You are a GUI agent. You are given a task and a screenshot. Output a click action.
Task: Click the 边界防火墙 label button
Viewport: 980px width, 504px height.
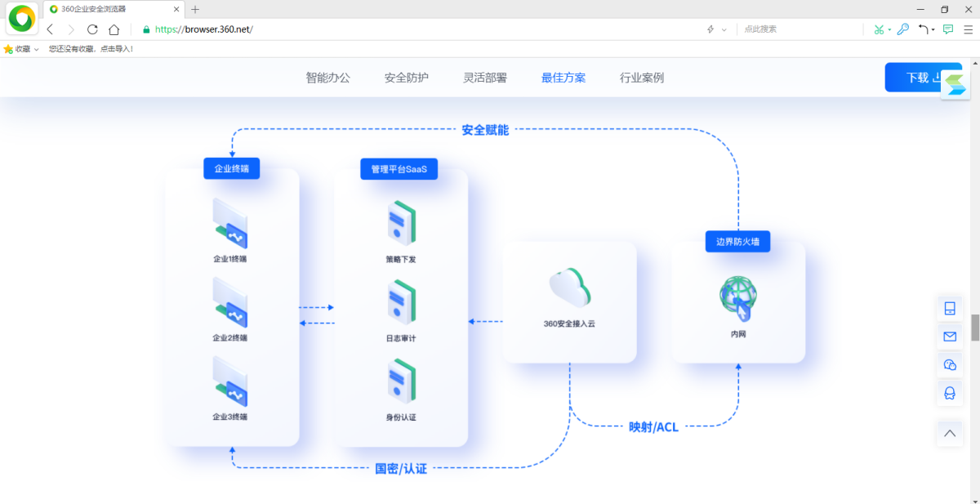[x=737, y=241]
